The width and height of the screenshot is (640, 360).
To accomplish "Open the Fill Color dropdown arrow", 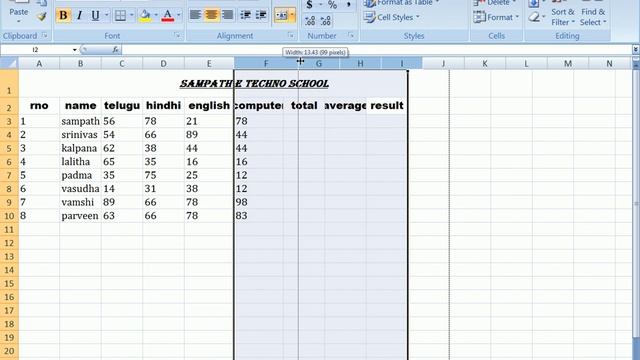I will pos(156,16).
